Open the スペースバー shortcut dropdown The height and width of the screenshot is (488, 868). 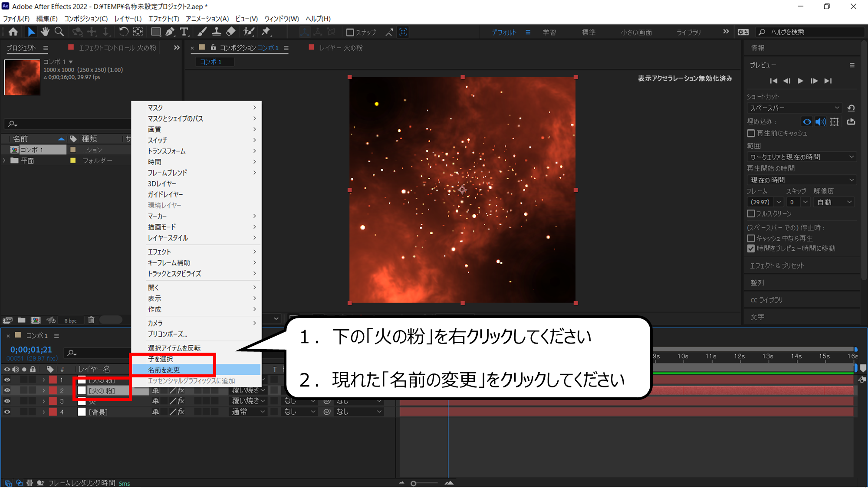[x=794, y=108]
